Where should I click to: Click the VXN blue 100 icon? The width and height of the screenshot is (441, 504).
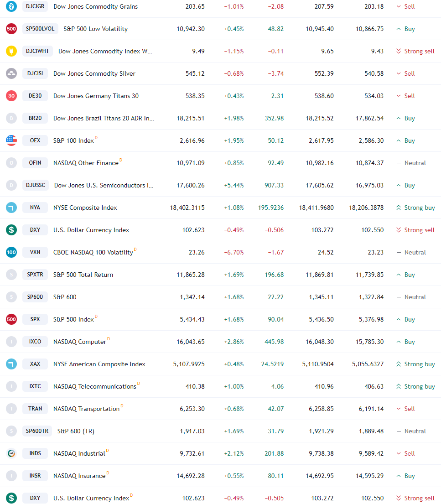coord(11,252)
